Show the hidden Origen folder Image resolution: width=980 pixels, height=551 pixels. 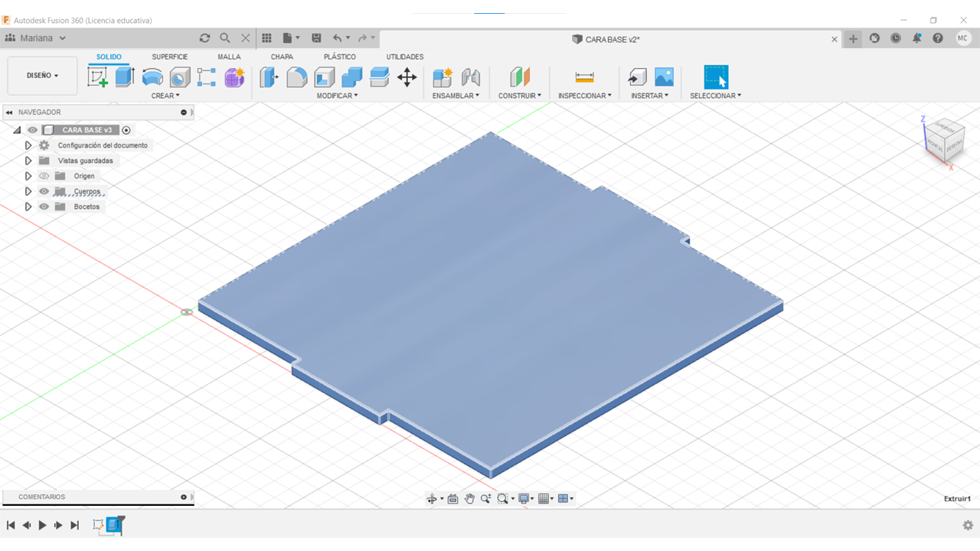44,176
